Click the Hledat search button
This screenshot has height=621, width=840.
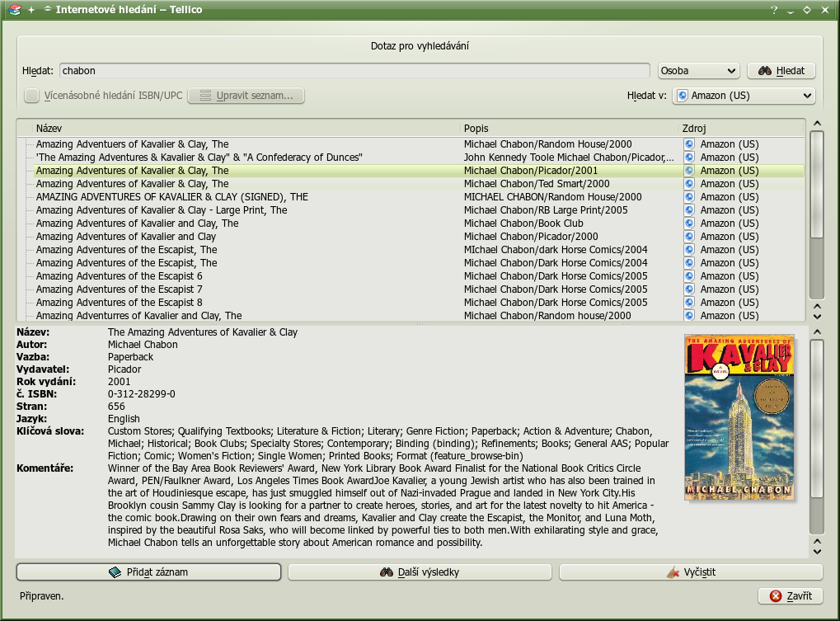[781, 71]
